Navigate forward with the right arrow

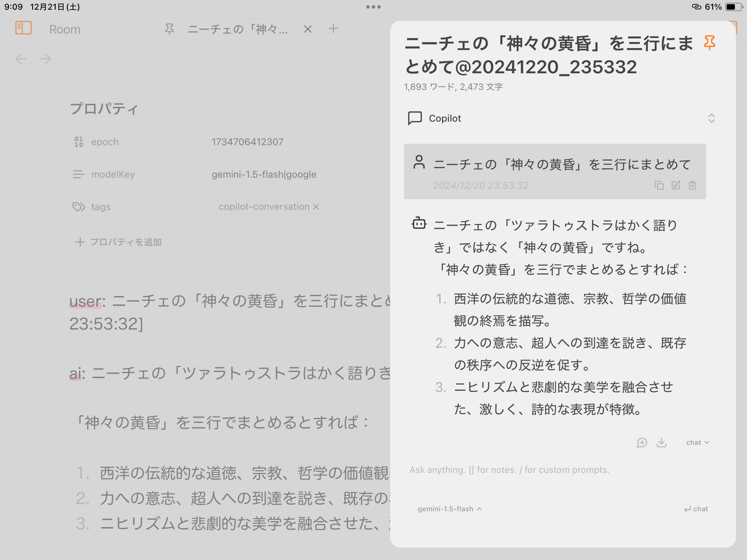(46, 59)
